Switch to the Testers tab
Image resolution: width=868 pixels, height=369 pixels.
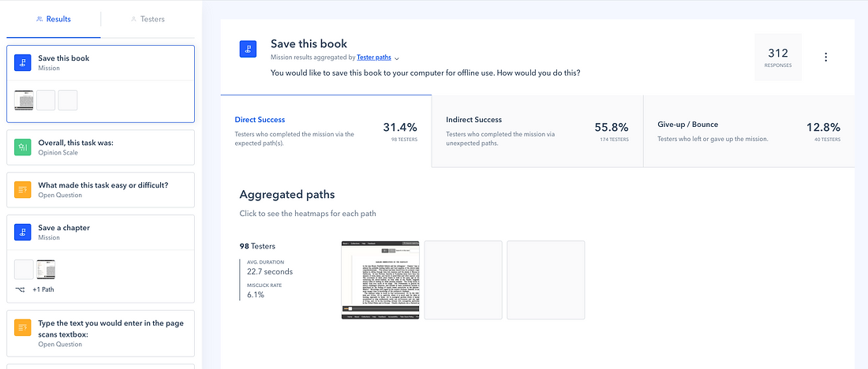148,19
